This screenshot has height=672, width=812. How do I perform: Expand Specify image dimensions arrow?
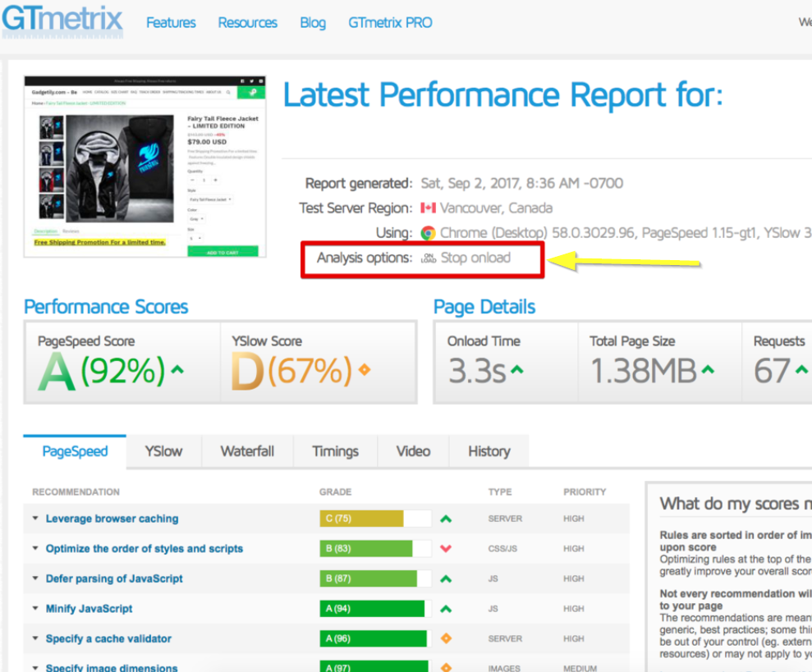point(35,668)
